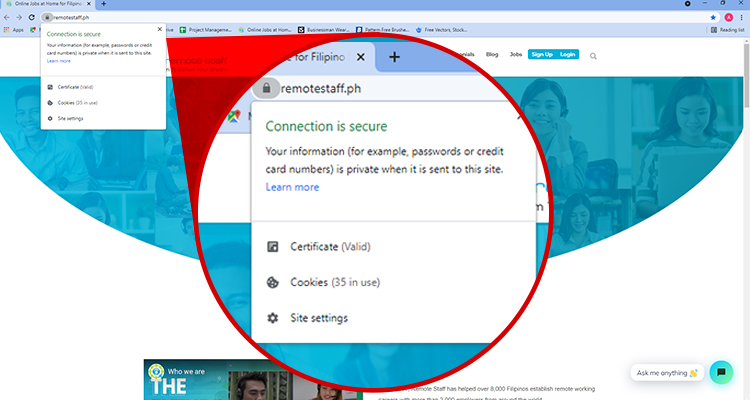Click the blue bookmark star in the address bar
750x400 pixels.
[713, 17]
